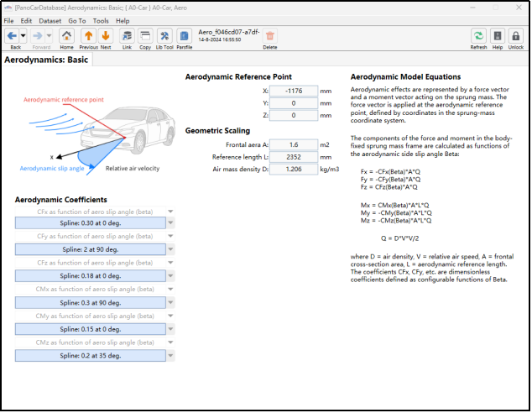Open the Forward history dropdown arrow
The image size is (532, 413).
(49, 35)
